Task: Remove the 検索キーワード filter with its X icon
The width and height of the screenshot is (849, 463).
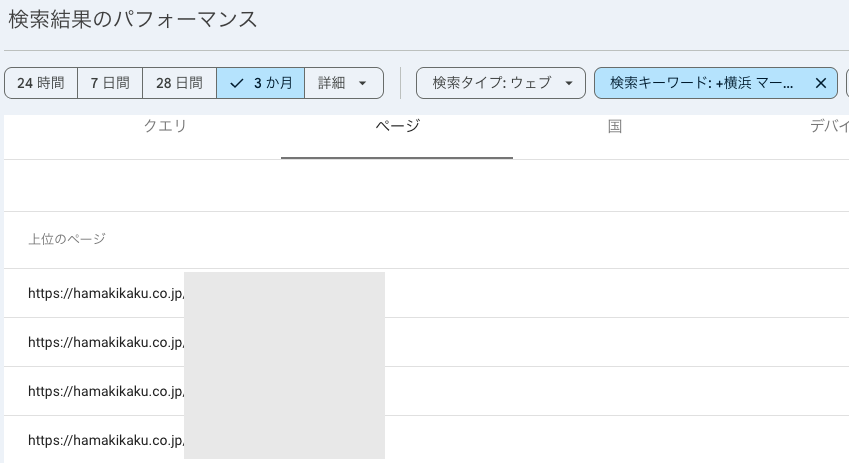Action: [x=821, y=83]
